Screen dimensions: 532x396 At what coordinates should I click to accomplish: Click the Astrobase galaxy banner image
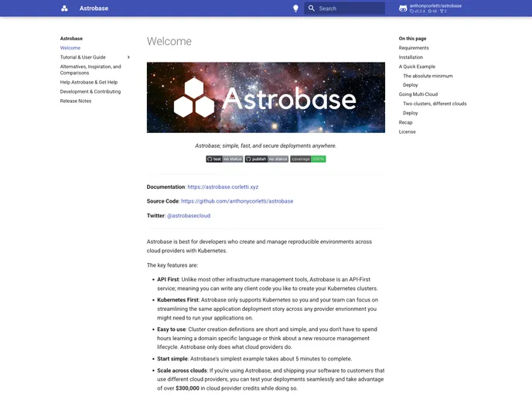tap(266, 97)
